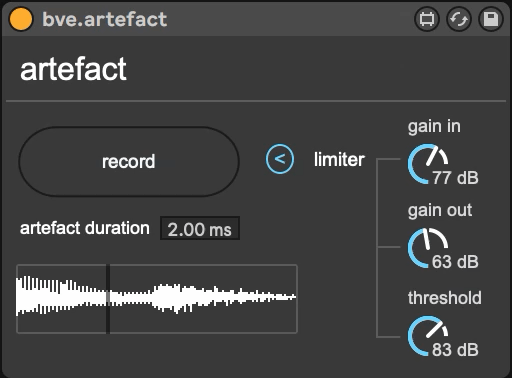This screenshot has height=378, width=512.
Task: Click the 77 dB gain in value
Action: [455, 178]
